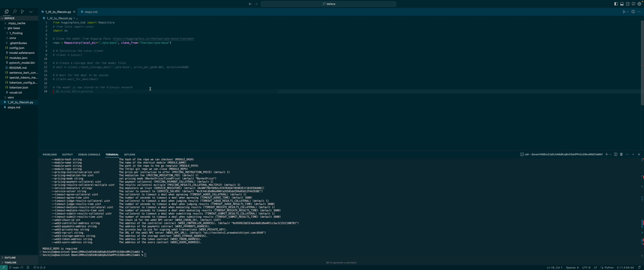Image resolution: width=644 pixels, height=270 pixels.
Task: Collapse the gte-base folder
Action: [19, 28]
